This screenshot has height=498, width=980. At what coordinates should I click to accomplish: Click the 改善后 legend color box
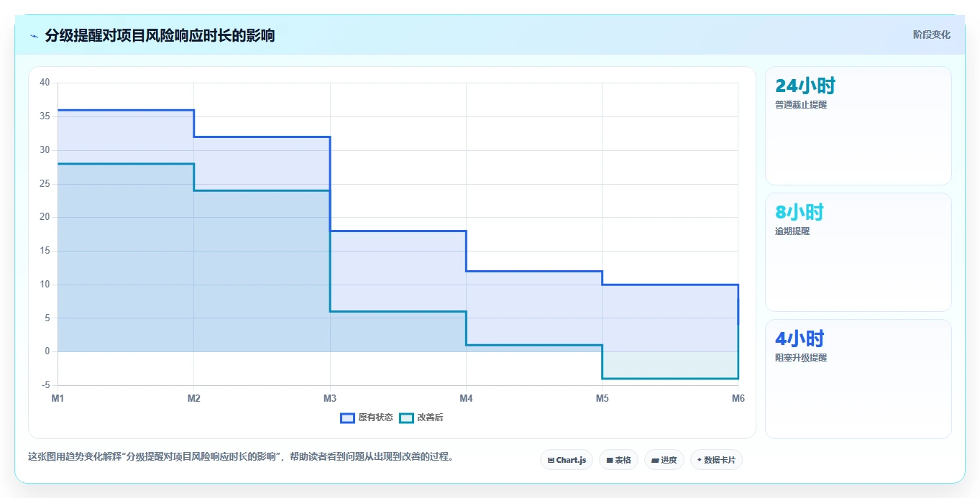click(x=407, y=418)
